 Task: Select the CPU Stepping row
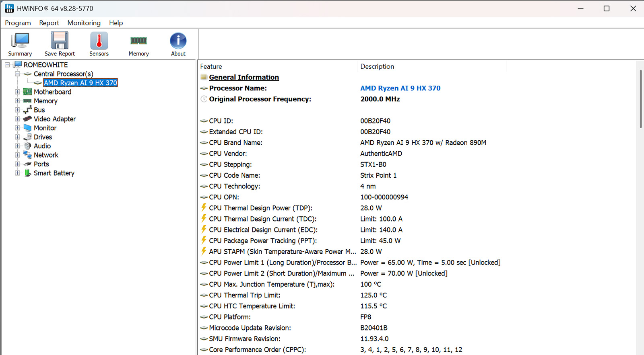pyautogui.click(x=417, y=164)
